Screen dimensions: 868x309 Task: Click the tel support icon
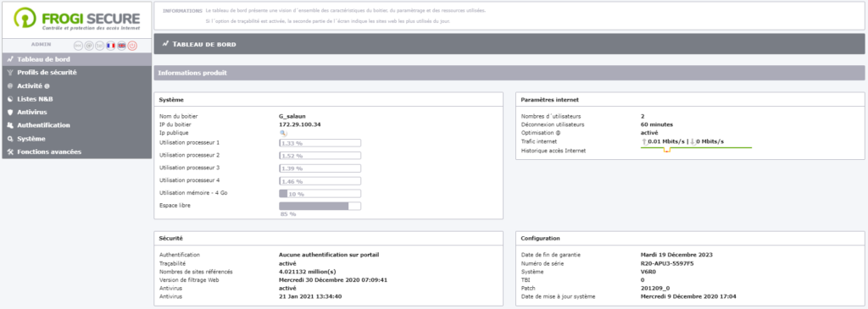click(100, 46)
